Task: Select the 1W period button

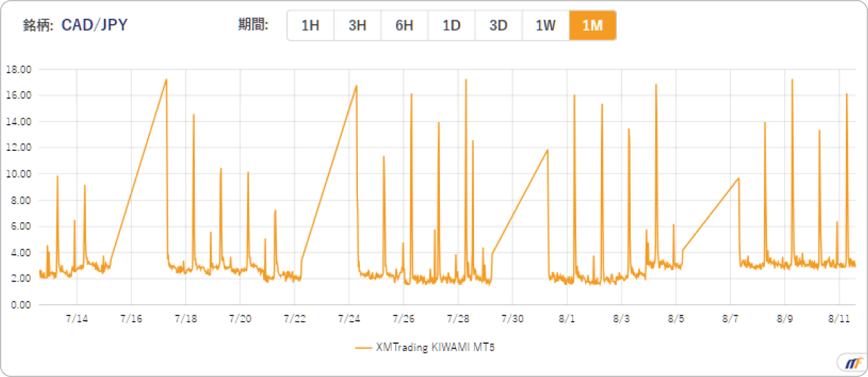Action: point(546,26)
